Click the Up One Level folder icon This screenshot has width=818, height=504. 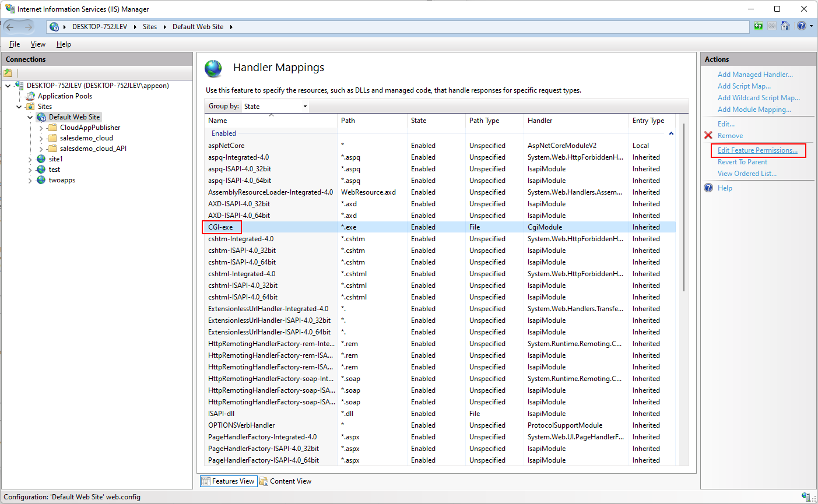click(8, 73)
